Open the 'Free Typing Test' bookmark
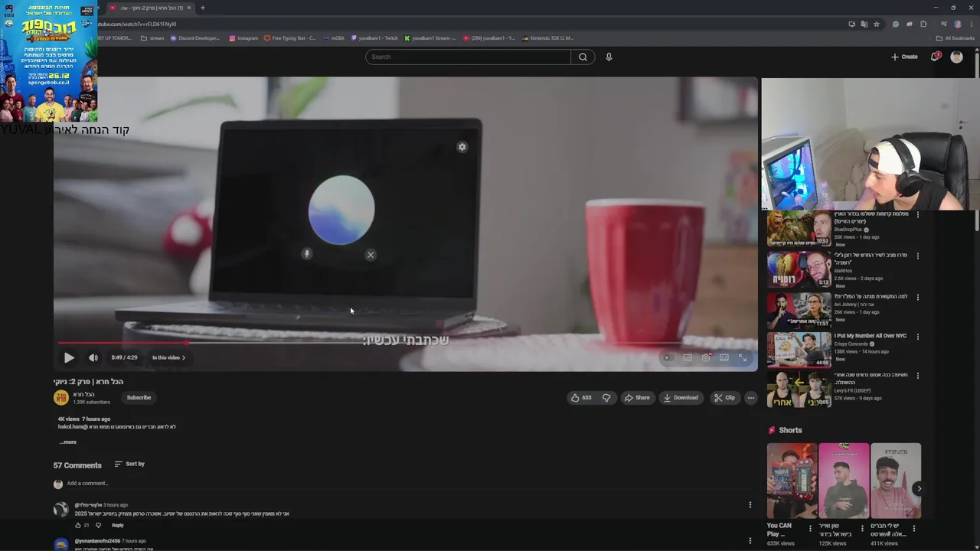The width and height of the screenshot is (980, 551). (289, 37)
